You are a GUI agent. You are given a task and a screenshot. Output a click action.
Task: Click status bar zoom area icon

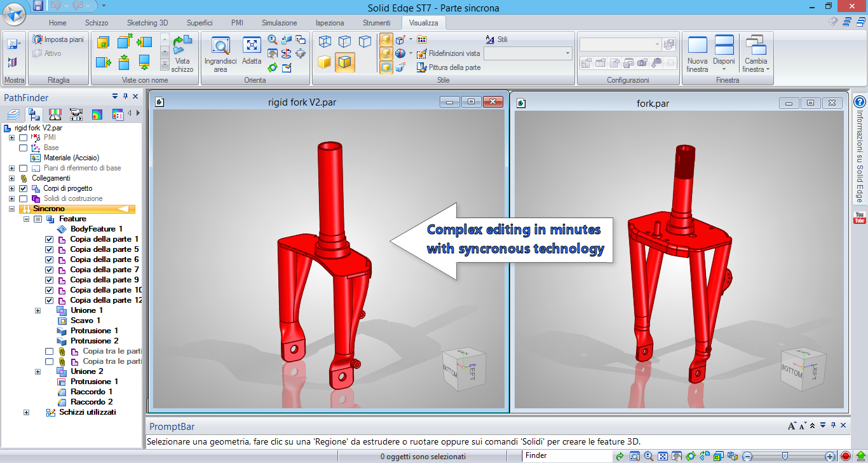pyautogui.click(x=634, y=456)
